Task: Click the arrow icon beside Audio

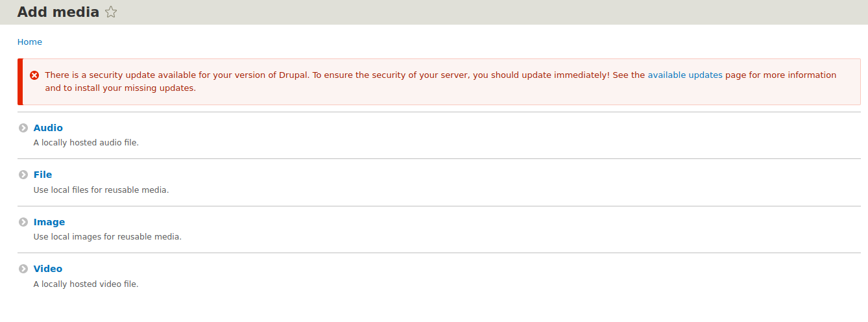Action: (x=23, y=128)
